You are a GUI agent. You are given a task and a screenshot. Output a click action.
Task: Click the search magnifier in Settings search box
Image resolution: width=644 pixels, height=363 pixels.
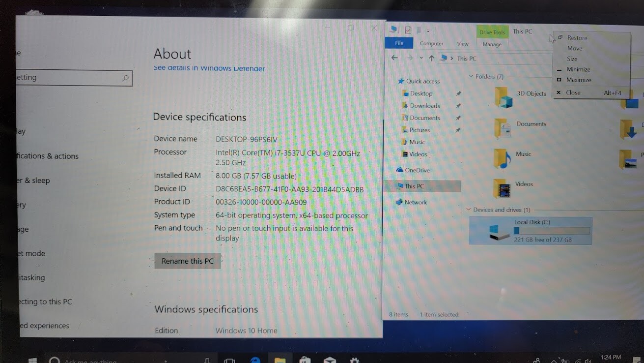point(125,78)
